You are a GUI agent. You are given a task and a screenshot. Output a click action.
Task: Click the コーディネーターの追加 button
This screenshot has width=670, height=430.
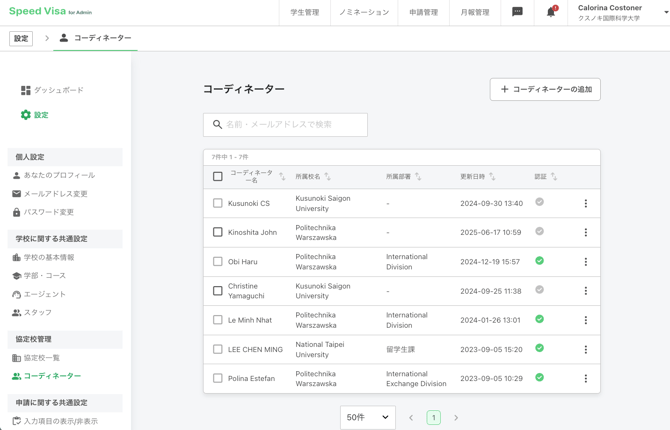[x=545, y=90]
